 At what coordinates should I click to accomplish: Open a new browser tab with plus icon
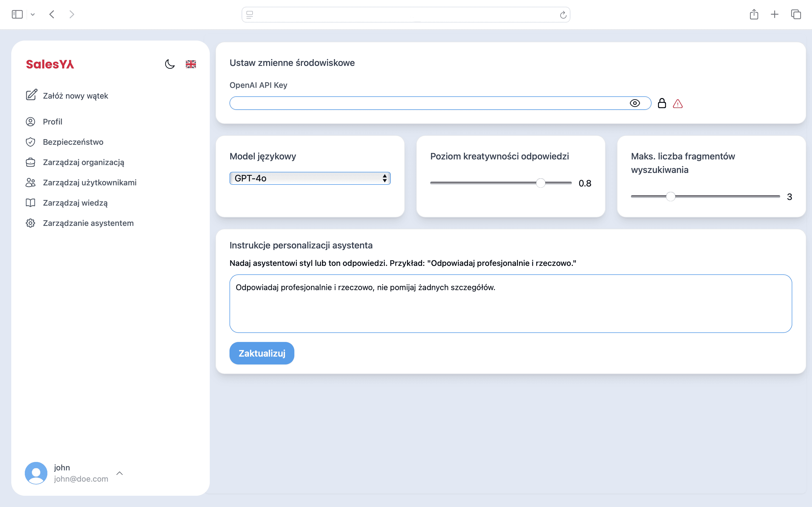[775, 14]
